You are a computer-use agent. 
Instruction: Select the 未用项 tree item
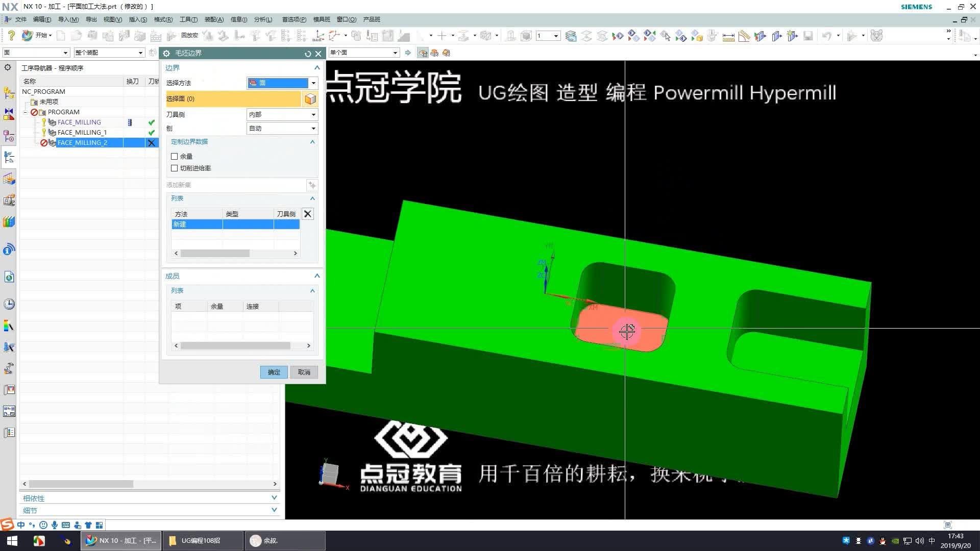point(49,102)
